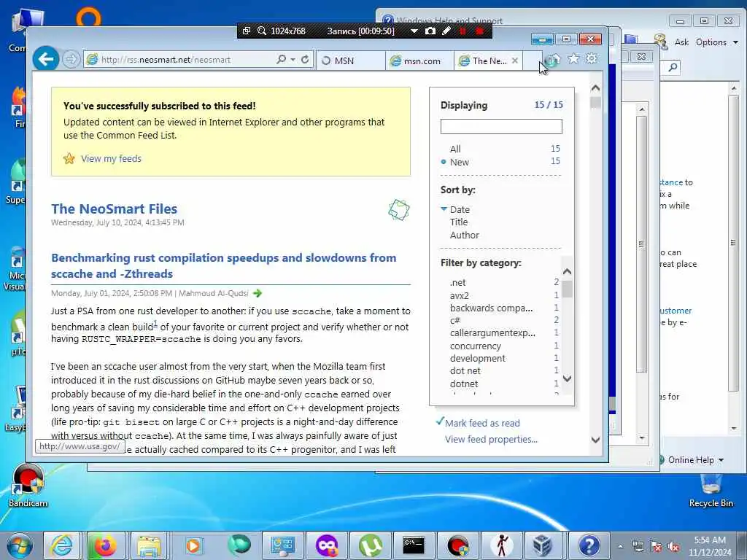This screenshot has width=747, height=560.
Task: Filter by the avx2 category
Action: (x=460, y=296)
